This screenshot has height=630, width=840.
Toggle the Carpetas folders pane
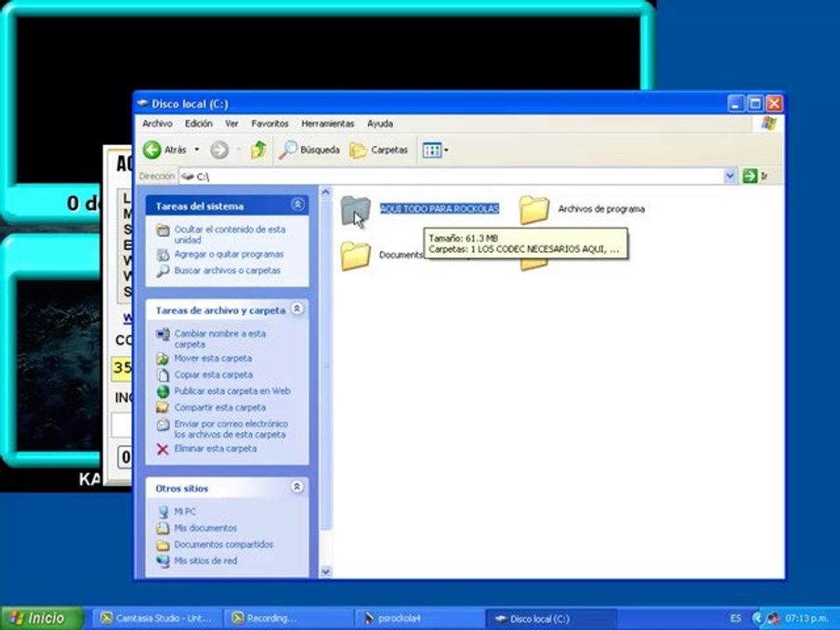(379, 150)
